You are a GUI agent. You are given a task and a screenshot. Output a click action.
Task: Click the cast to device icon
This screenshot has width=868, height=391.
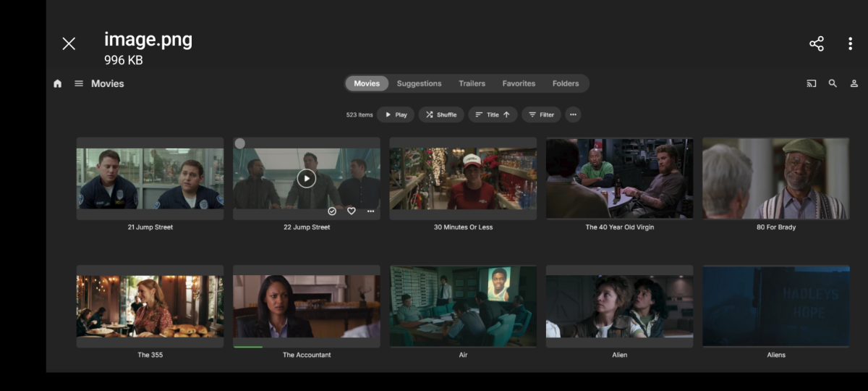tap(812, 83)
